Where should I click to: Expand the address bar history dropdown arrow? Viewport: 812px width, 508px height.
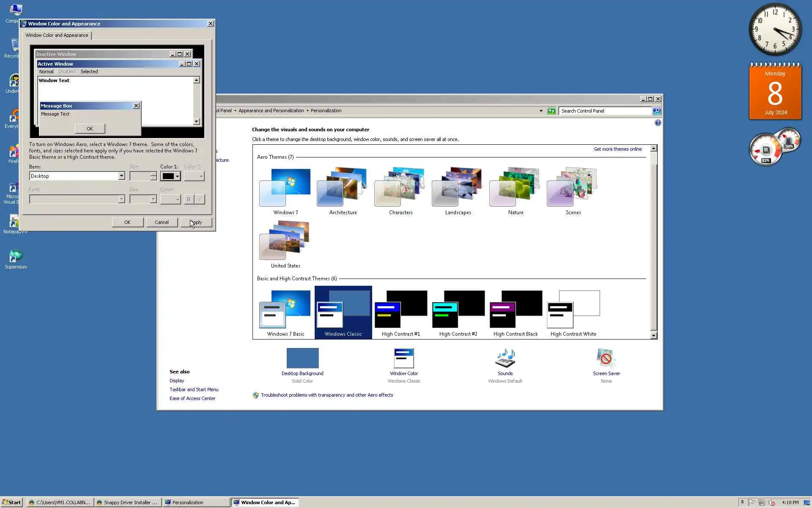pos(541,111)
